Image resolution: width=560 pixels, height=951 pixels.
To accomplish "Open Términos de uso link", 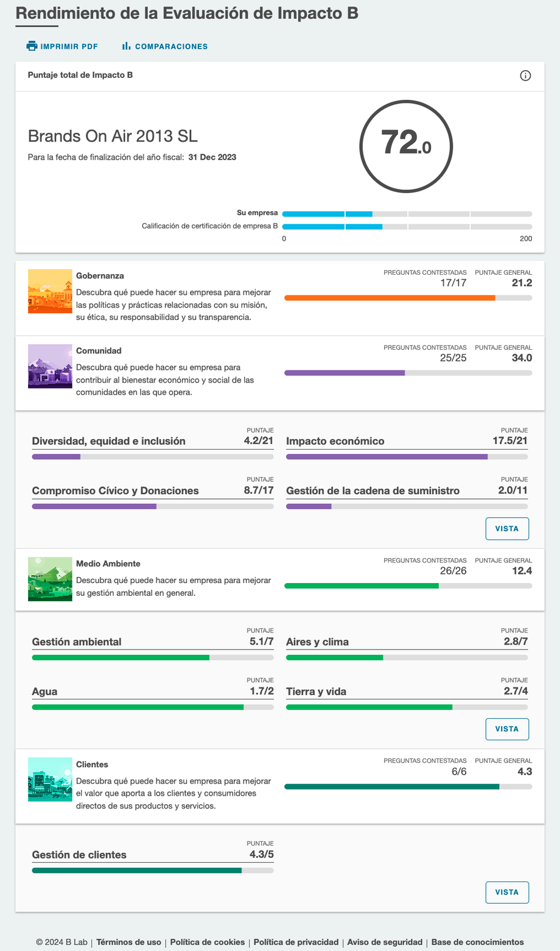I will (x=128, y=942).
